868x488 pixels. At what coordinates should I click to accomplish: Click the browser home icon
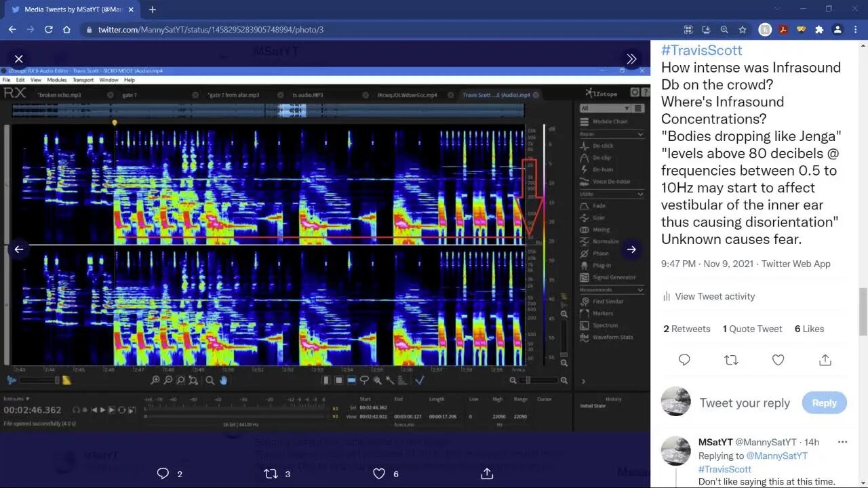tap(66, 30)
